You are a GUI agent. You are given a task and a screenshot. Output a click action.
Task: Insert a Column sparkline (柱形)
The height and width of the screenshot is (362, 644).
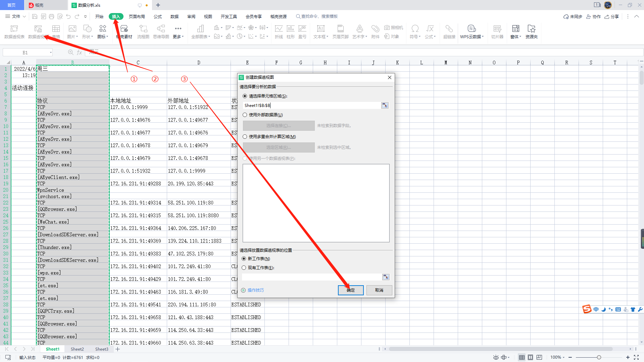pyautogui.click(x=291, y=32)
